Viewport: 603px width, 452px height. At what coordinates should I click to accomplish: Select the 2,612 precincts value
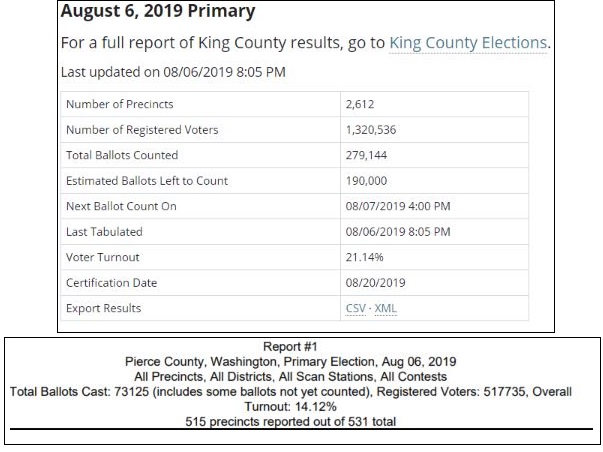click(x=362, y=104)
